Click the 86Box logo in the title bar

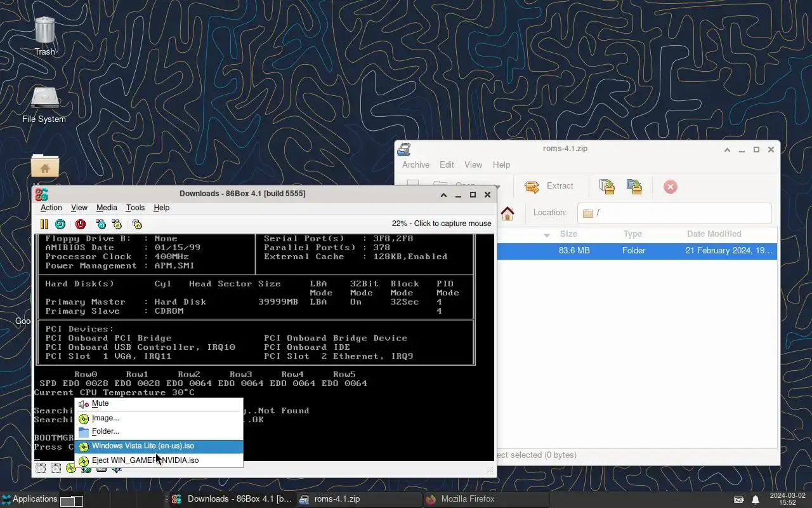coord(41,194)
